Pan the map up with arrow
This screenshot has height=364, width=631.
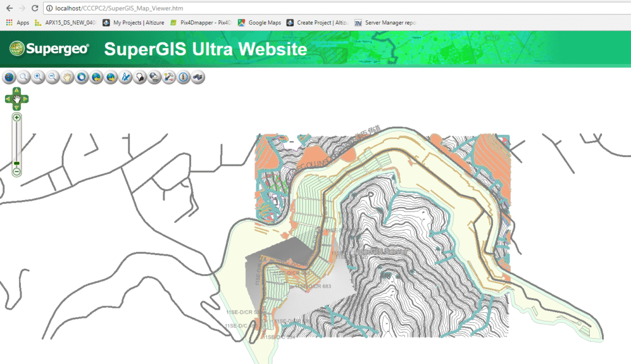pos(17,91)
